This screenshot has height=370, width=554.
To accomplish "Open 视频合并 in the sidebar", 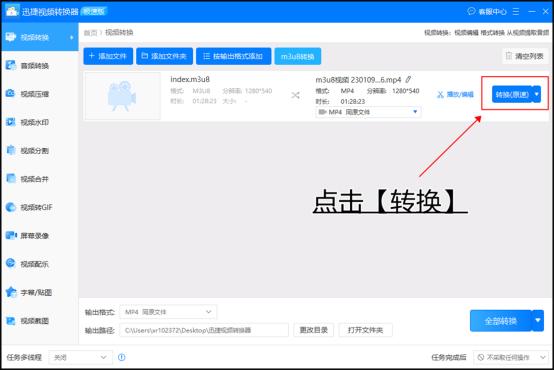I will [40, 179].
